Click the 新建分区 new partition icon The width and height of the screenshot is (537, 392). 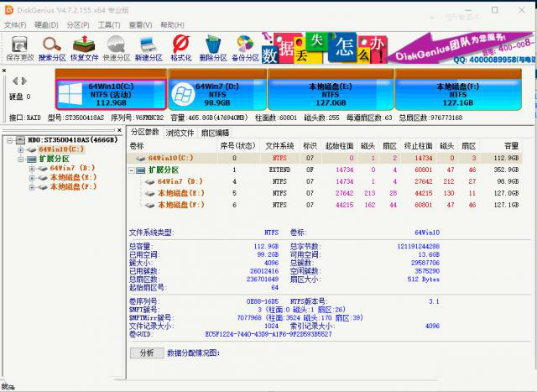pos(149,44)
